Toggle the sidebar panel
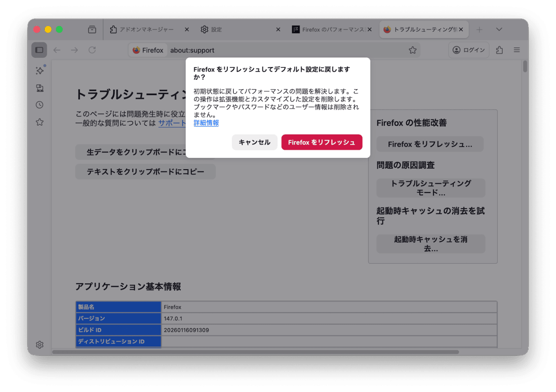The image size is (556, 392). [x=39, y=50]
